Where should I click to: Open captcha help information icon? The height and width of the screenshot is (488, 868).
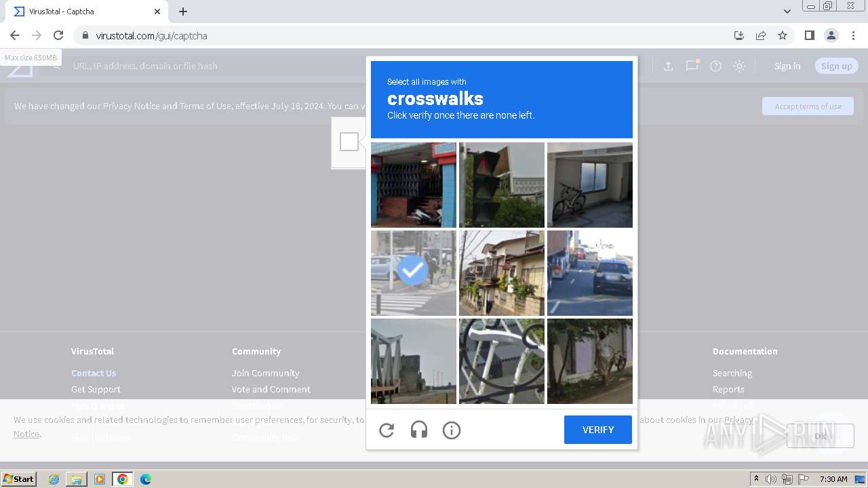pos(452,430)
